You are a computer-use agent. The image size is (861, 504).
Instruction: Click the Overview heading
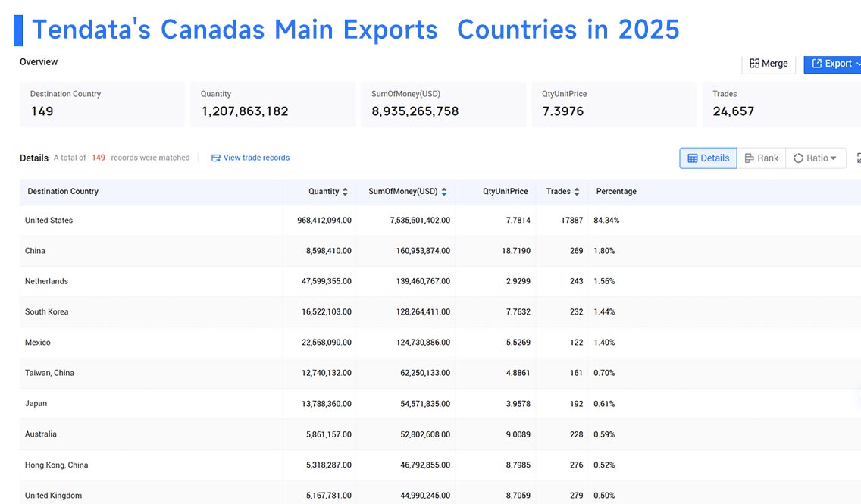click(x=39, y=62)
